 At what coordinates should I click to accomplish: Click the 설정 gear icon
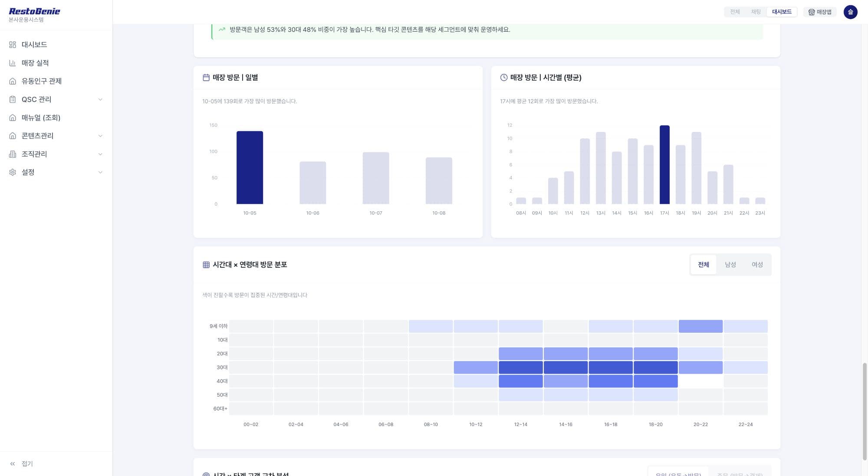click(x=13, y=172)
